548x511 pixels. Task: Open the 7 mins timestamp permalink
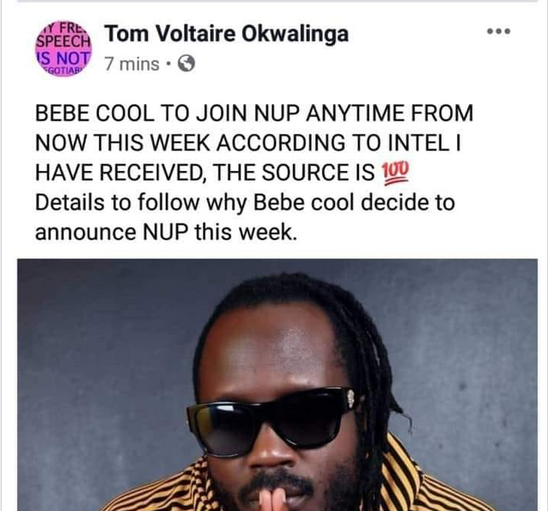coord(132,64)
